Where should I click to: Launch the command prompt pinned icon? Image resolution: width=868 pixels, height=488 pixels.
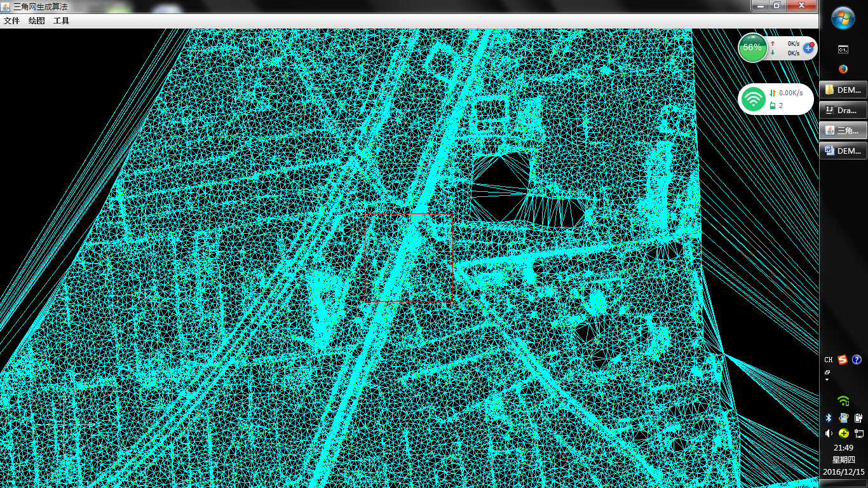point(843,49)
